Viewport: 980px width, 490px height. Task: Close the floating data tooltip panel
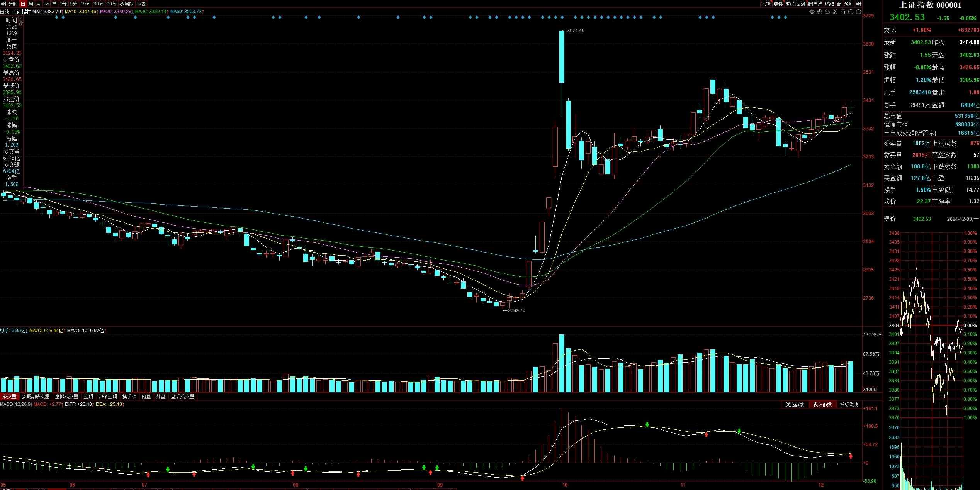click(x=21, y=18)
